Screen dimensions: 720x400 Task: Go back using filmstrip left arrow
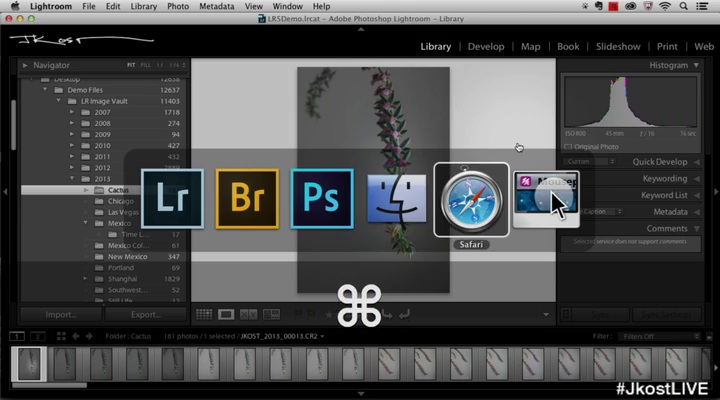pyautogui.click(x=76, y=336)
